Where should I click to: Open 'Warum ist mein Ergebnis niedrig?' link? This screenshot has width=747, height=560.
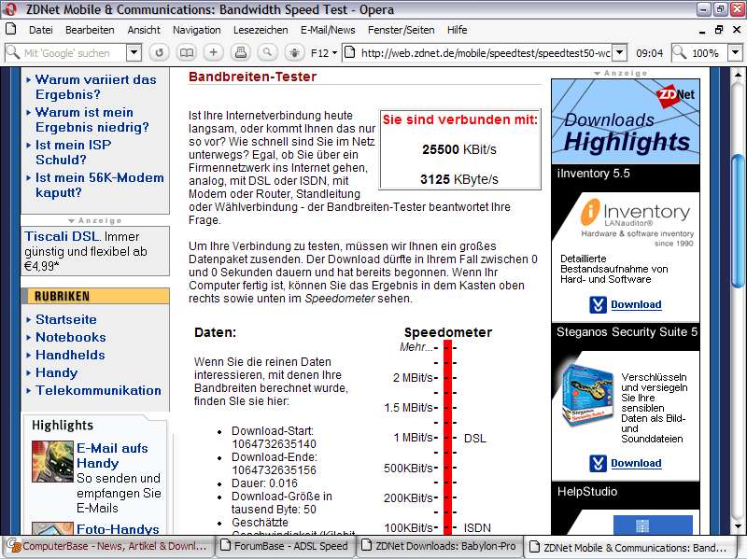click(92, 119)
